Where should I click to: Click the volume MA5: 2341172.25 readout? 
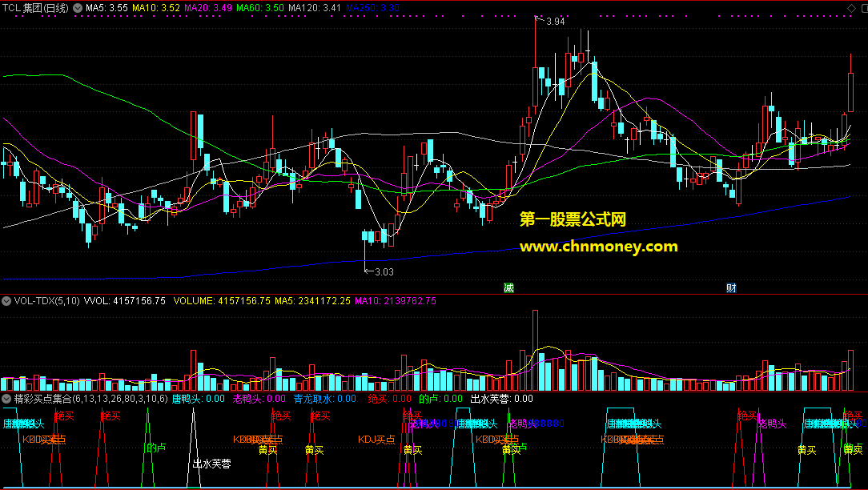[313, 301]
